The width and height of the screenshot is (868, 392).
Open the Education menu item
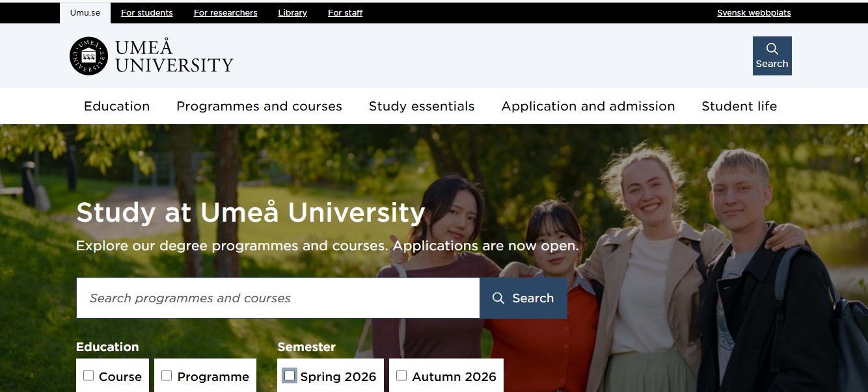point(116,106)
